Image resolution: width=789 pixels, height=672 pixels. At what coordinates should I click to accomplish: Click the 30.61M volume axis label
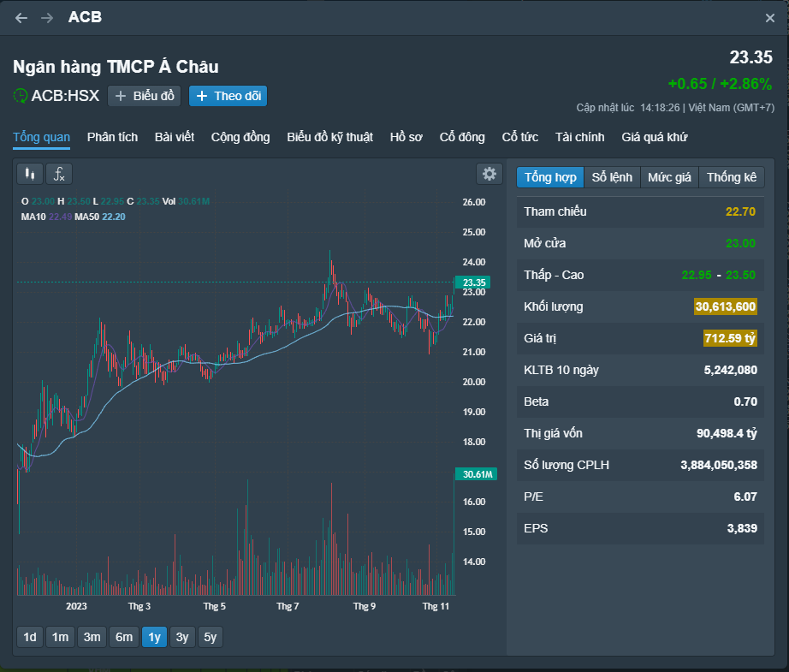coord(476,474)
